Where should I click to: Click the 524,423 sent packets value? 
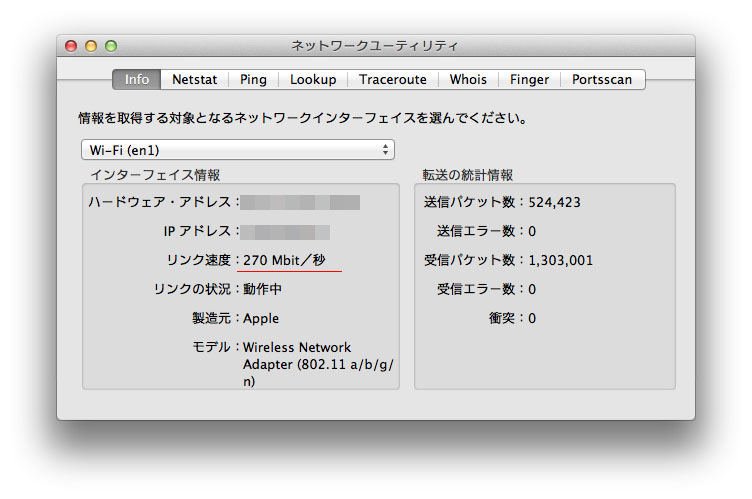(554, 202)
